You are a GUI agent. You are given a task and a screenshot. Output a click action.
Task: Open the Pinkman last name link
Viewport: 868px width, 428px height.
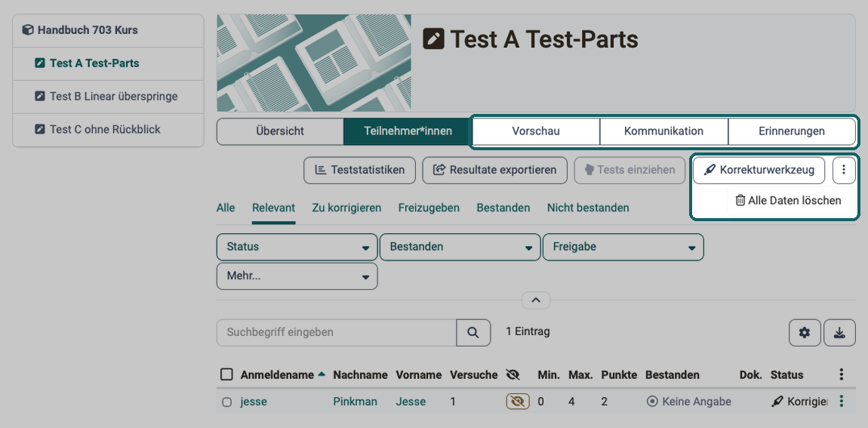tap(356, 402)
